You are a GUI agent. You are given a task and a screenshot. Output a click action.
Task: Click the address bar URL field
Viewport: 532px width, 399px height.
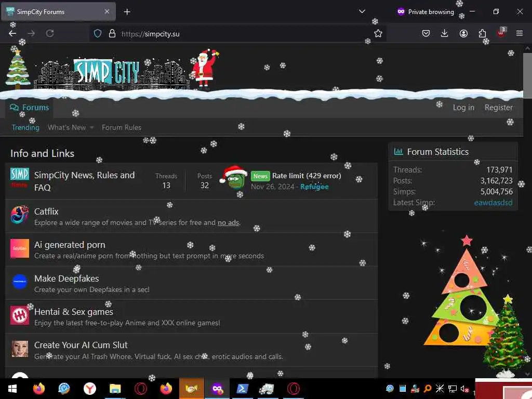coord(237,34)
